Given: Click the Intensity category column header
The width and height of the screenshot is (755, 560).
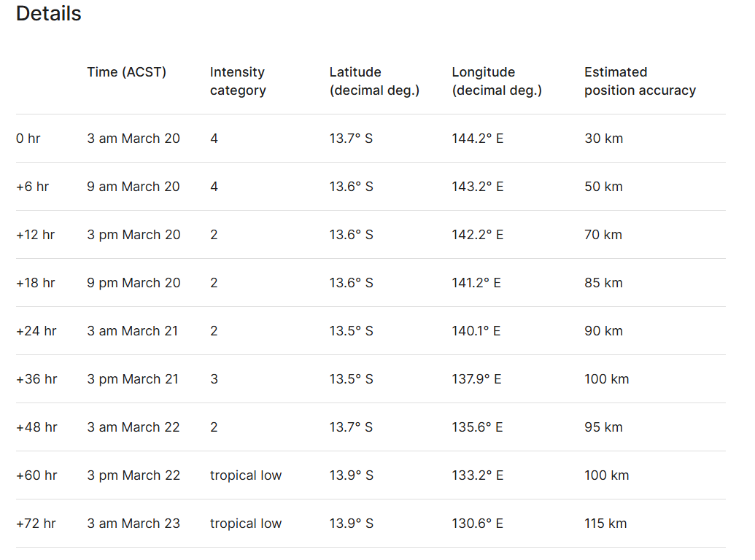Looking at the screenshot, I should (x=238, y=81).
